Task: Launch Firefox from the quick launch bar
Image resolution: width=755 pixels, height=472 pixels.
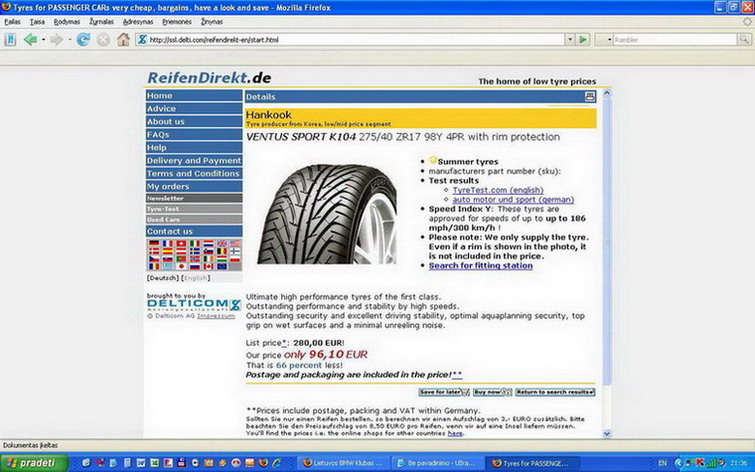Action: coord(263,463)
